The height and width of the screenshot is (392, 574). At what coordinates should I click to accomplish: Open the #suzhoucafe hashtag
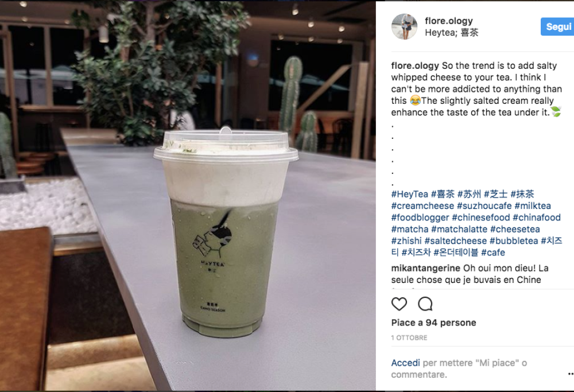pyautogui.click(x=484, y=205)
